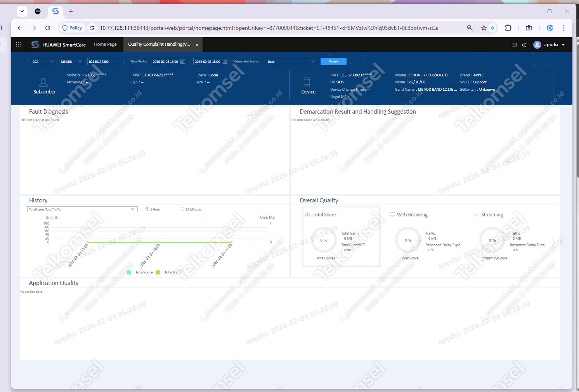Open browser zoom magnifier icon

pyautogui.click(x=470, y=28)
